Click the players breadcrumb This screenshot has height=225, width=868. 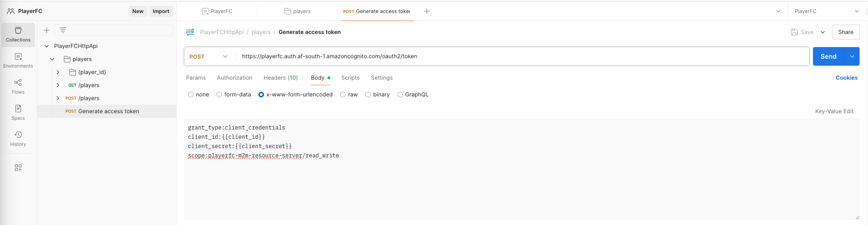pyautogui.click(x=261, y=32)
